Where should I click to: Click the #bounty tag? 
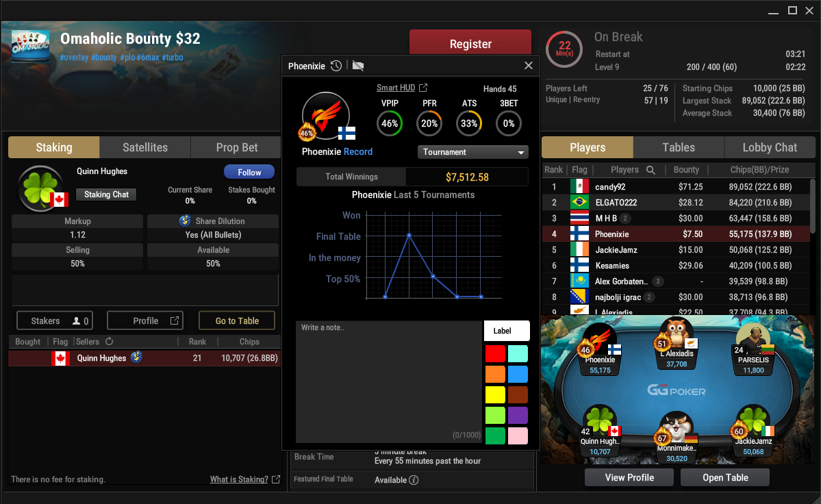click(103, 58)
